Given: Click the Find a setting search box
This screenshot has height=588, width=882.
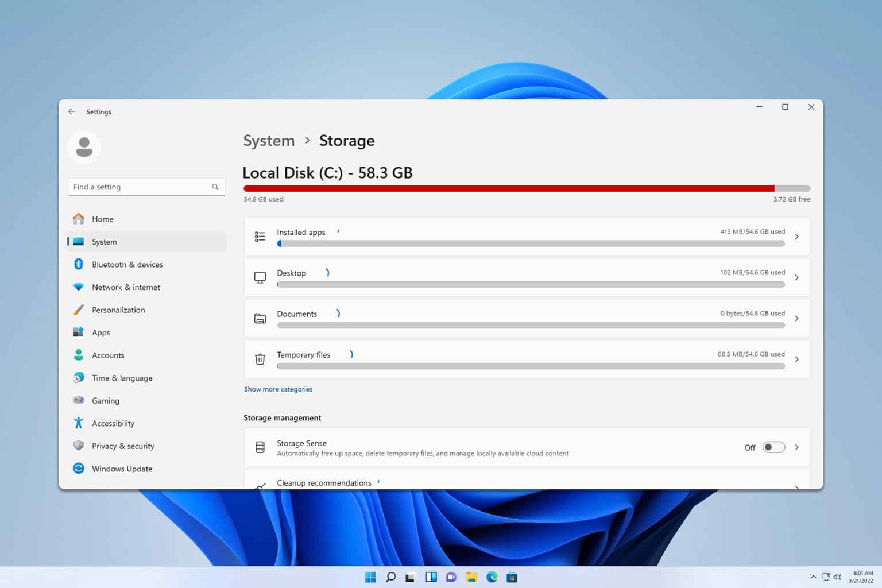Looking at the screenshot, I should pyautogui.click(x=146, y=187).
